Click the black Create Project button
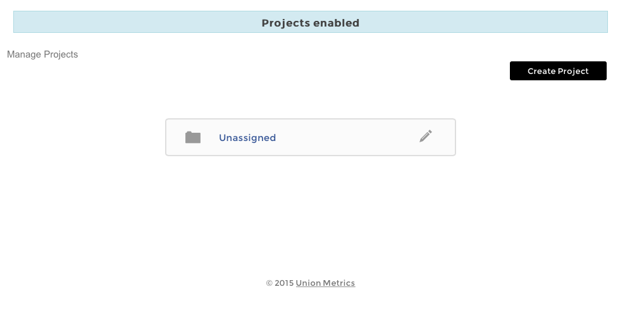644x320 pixels. (x=558, y=71)
